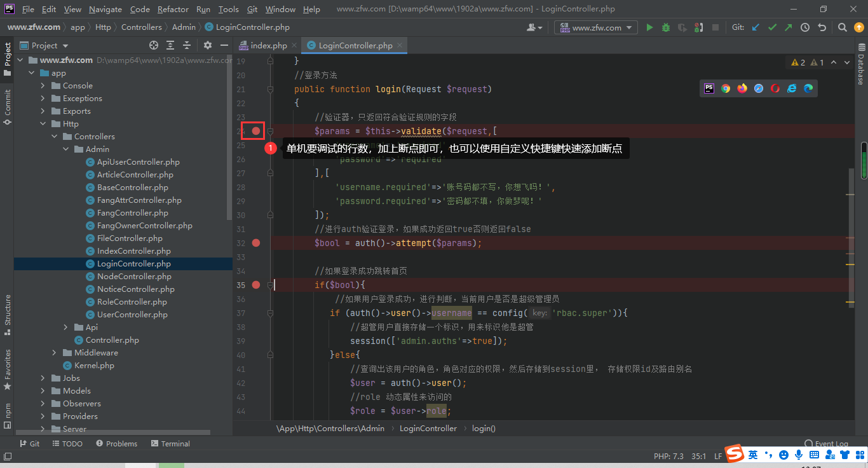Collapse the Admin folder
Viewport: 868px width, 468px height.
coord(65,149)
